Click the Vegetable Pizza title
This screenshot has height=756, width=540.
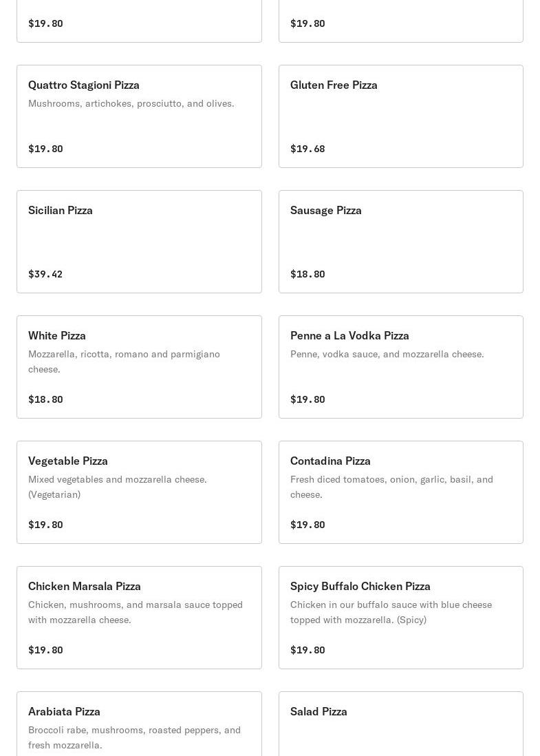point(68,461)
